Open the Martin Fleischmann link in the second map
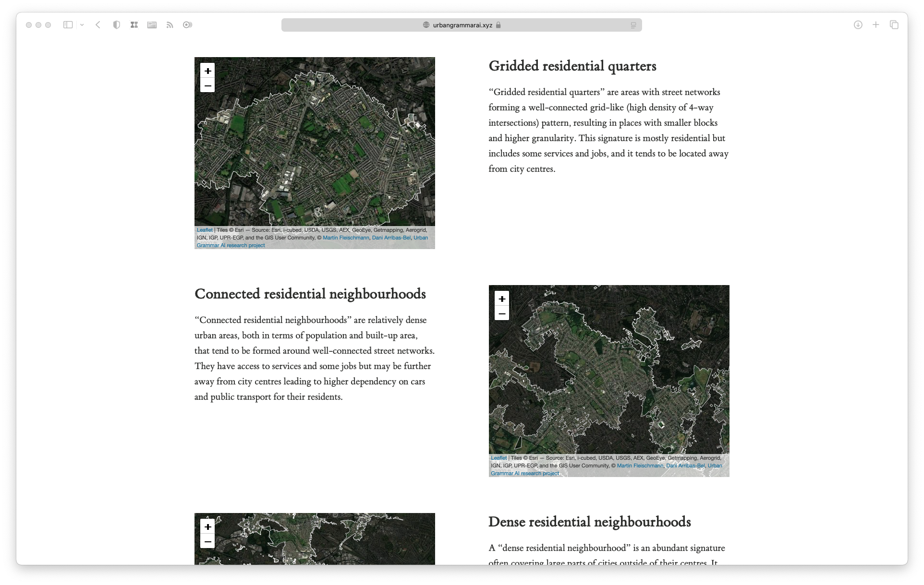924x585 pixels. coord(640,466)
